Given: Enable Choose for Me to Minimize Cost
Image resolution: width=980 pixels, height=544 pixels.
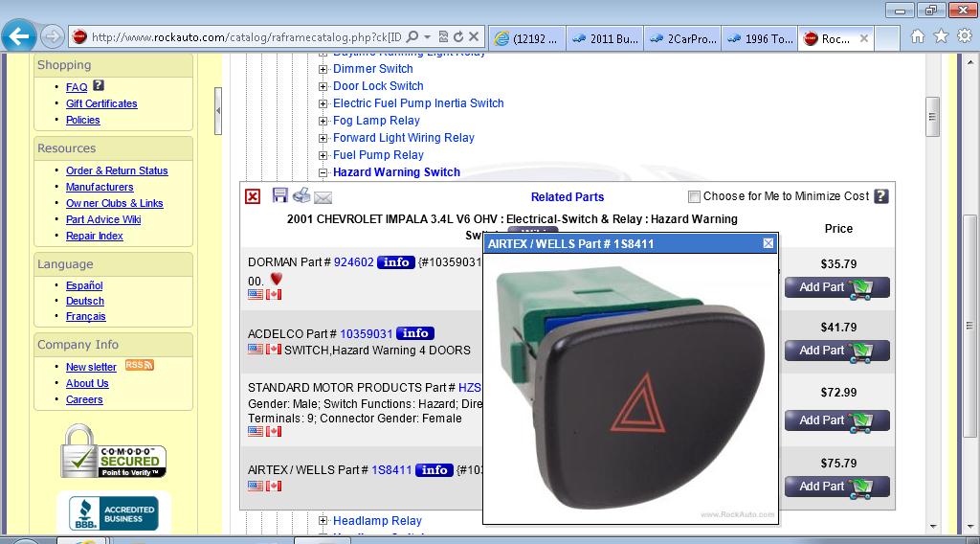Looking at the screenshot, I should [x=694, y=197].
